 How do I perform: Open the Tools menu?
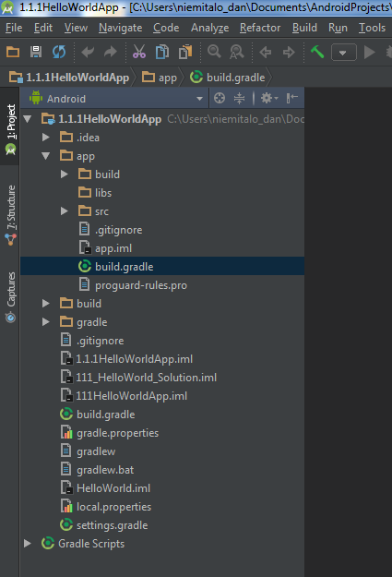tap(372, 28)
